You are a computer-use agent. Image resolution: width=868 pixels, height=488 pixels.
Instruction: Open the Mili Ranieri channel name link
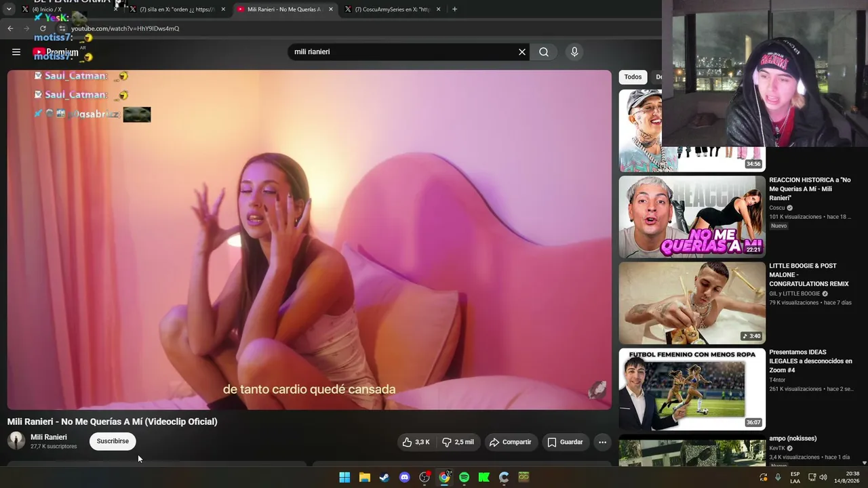[x=49, y=437]
